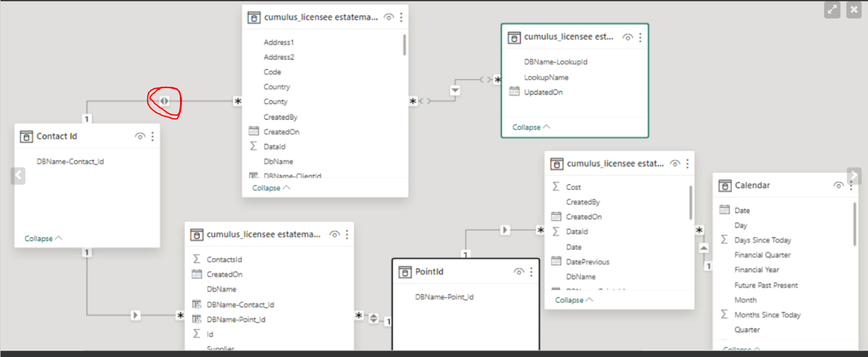Open more options on table containing Cost

688,164
